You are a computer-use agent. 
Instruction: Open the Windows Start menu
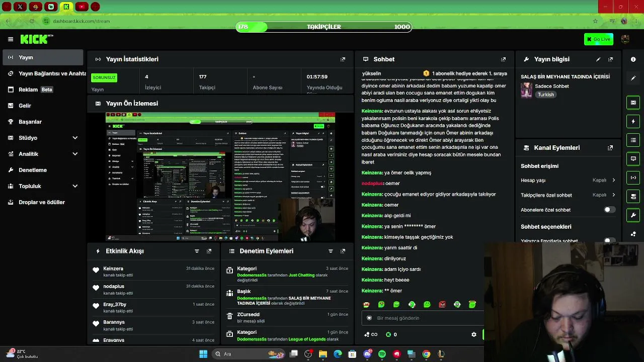(x=203, y=354)
